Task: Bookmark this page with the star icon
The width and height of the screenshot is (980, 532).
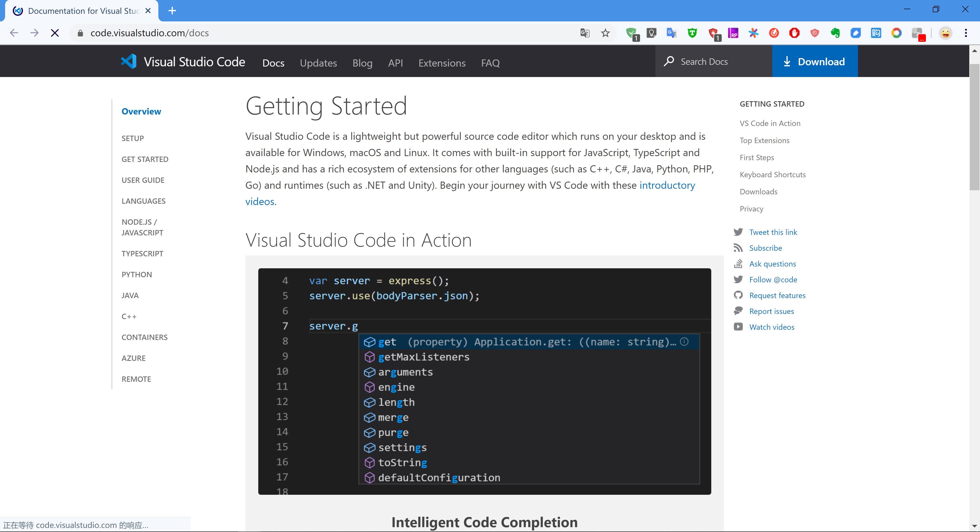Action: [x=605, y=33]
